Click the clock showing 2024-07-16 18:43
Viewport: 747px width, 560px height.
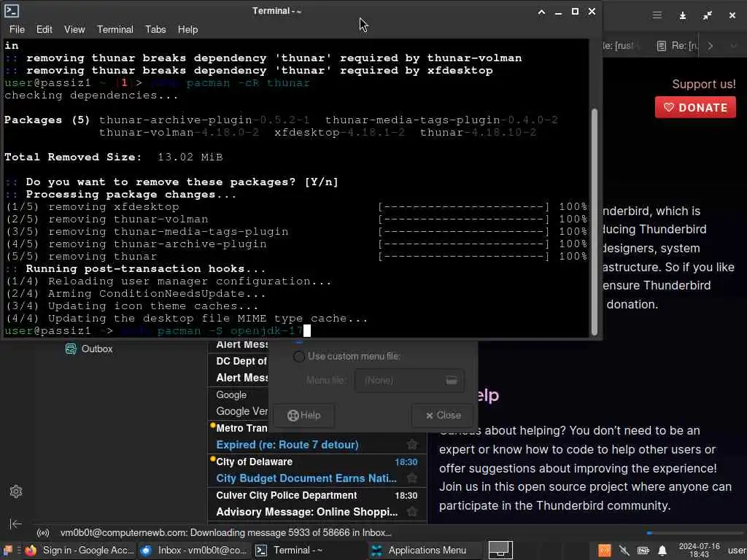coord(699,551)
